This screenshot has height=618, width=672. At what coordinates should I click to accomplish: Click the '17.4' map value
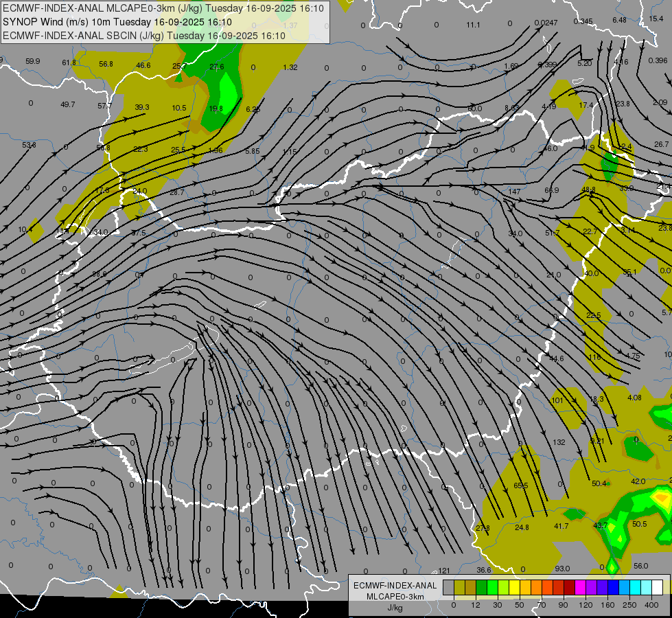(x=586, y=105)
